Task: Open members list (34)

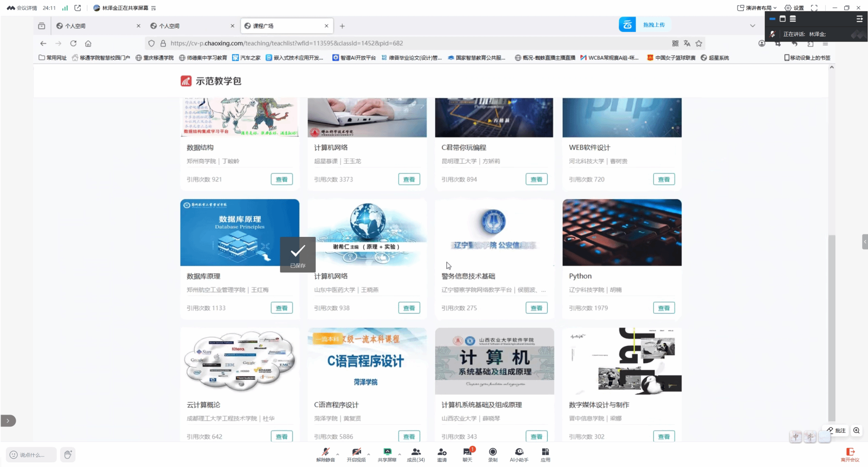Action: tap(416, 452)
